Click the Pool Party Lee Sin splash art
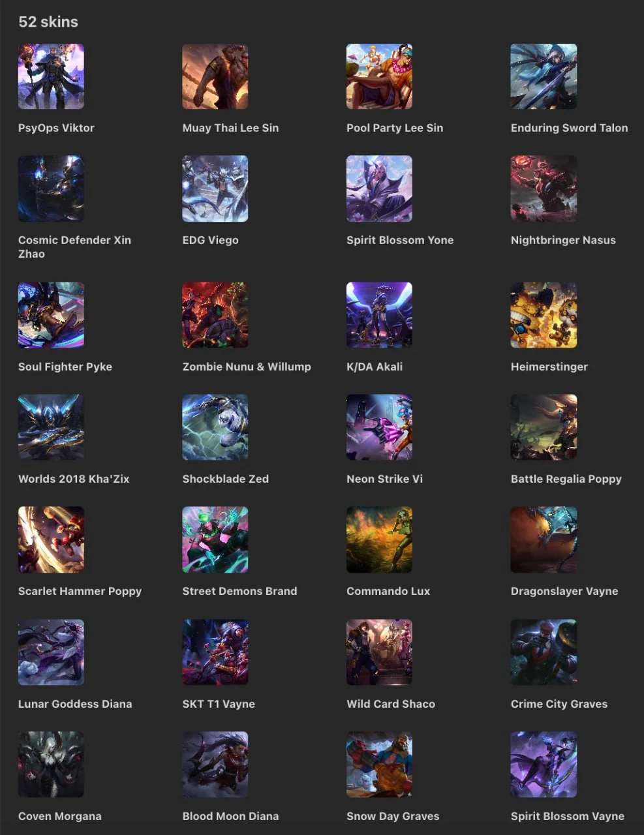 click(x=379, y=76)
